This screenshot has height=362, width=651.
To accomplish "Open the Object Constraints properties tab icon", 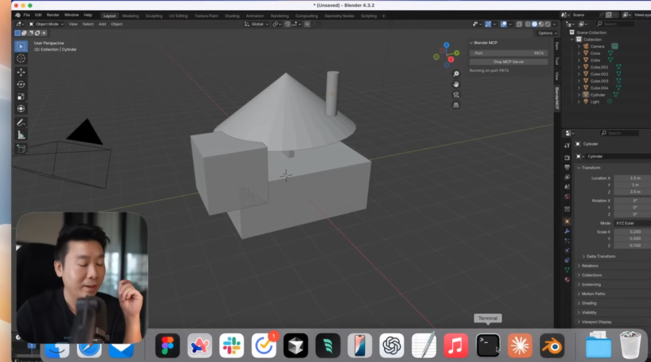I will 567,260.
